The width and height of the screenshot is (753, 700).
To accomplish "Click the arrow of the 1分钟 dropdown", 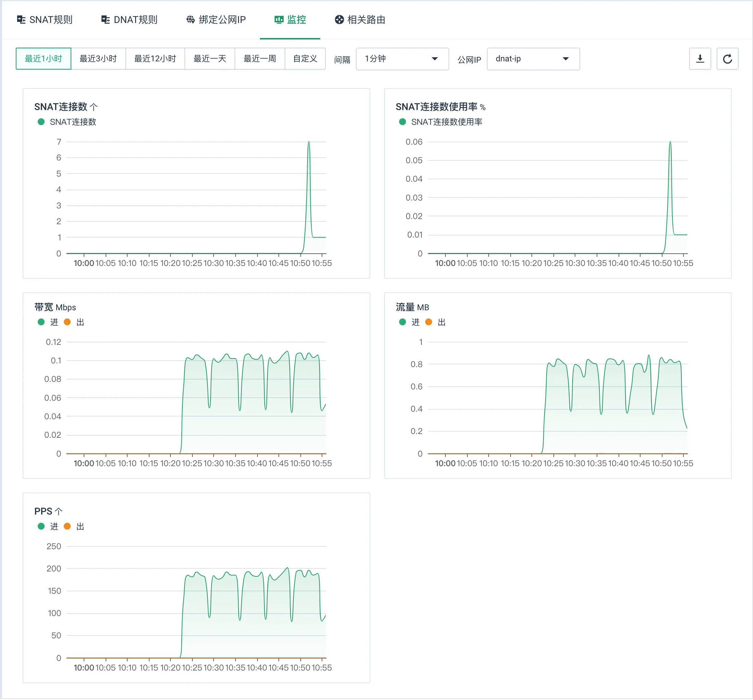I will [x=434, y=59].
